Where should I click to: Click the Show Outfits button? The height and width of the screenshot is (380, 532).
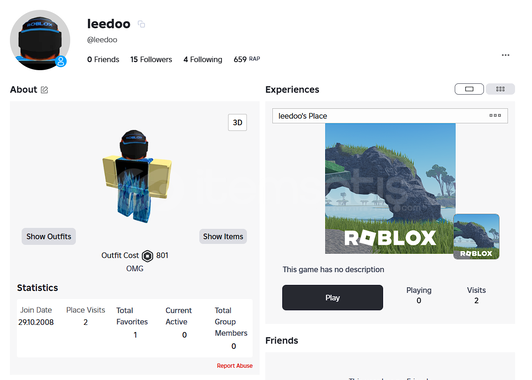point(49,236)
